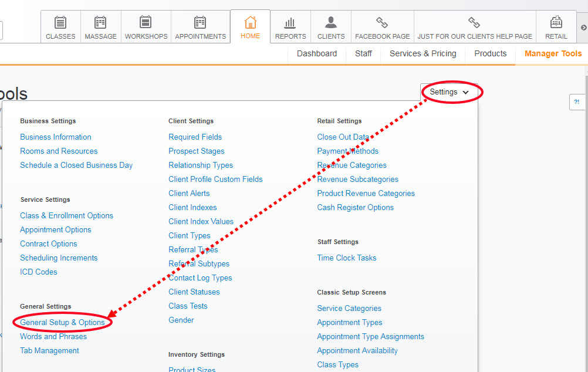The height and width of the screenshot is (372, 588).
Task: Open Appointment Options link
Action: point(56,230)
